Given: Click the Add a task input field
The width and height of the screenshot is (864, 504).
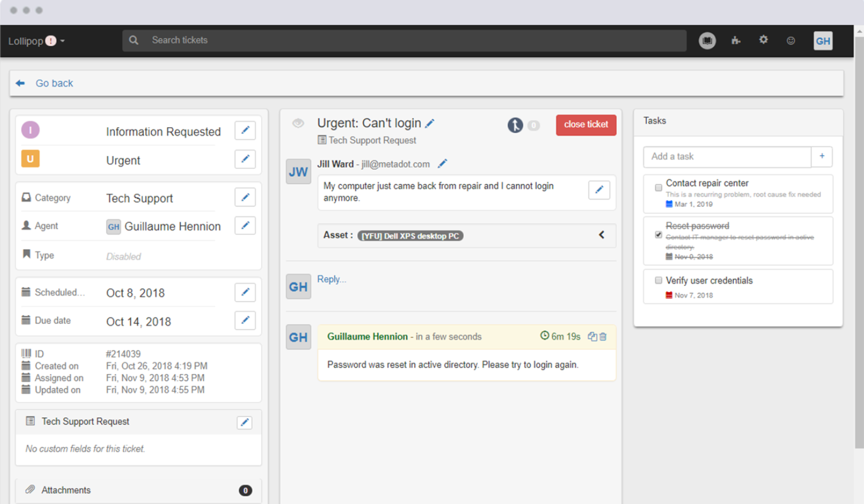Looking at the screenshot, I should [x=727, y=157].
